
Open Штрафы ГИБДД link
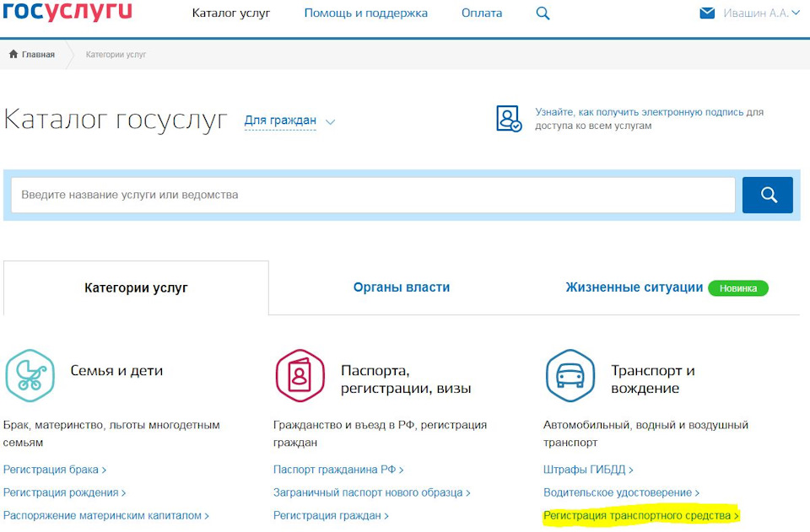588,470
